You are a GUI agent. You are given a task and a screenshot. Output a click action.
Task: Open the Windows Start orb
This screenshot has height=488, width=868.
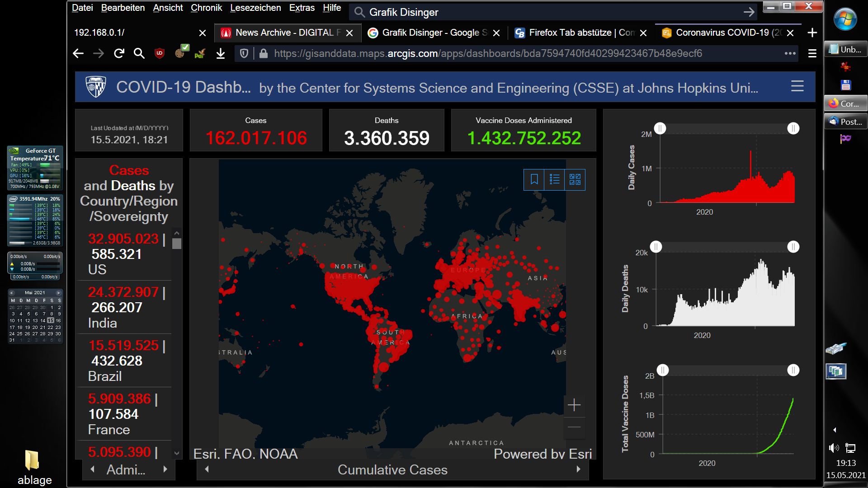coord(845,19)
